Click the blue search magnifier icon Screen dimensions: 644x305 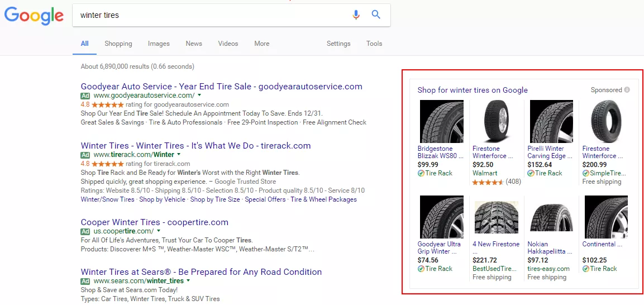click(x=376, y=15)
